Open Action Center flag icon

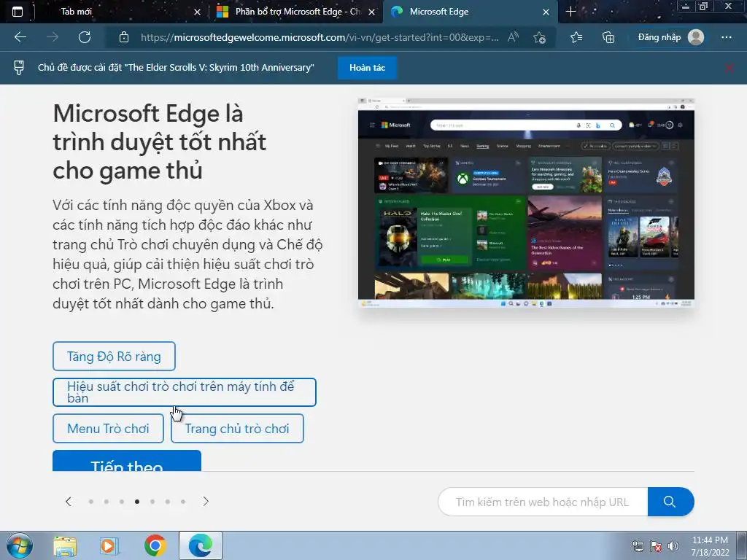click(656, 547)
